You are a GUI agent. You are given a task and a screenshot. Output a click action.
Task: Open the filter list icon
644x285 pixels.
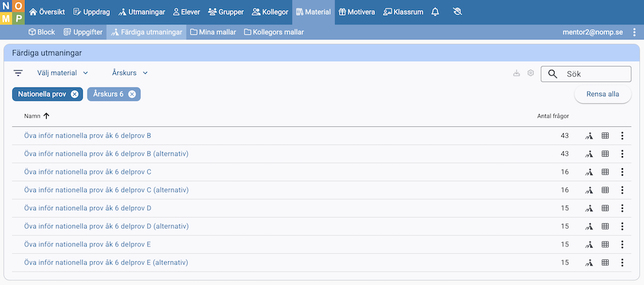pos(18,73)
